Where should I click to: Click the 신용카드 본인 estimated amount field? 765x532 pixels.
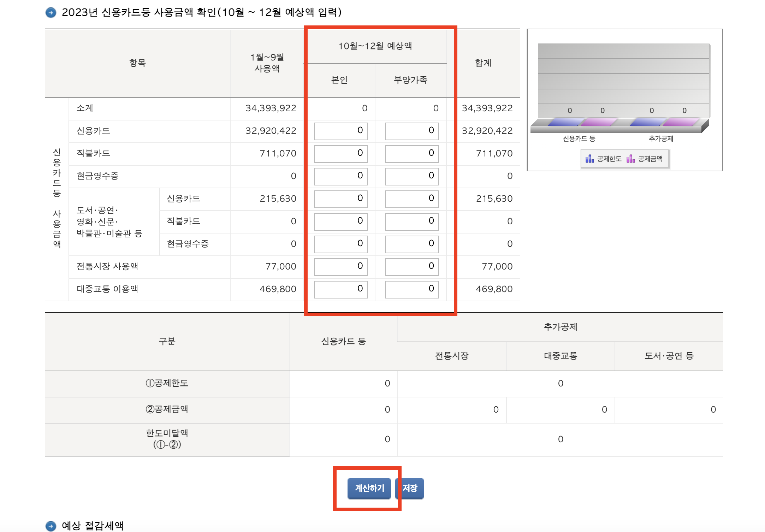coord(340,131)
